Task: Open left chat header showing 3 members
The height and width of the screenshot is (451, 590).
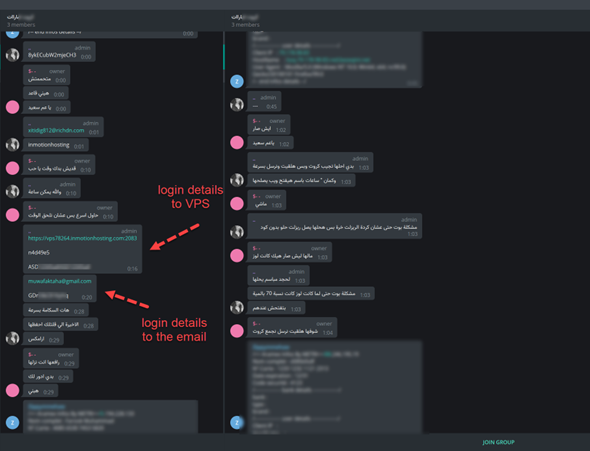Action: coord(21,21)
